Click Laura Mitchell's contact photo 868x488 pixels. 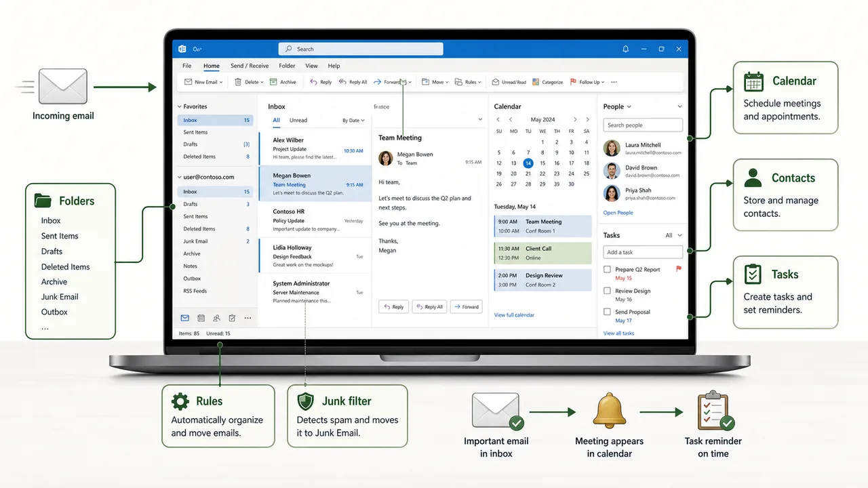(612, 148)
